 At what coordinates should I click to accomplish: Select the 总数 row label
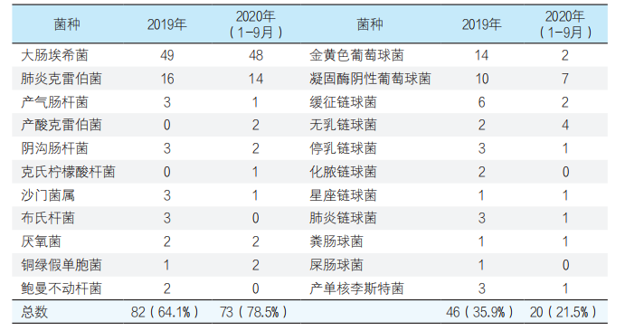coord(34,312)
